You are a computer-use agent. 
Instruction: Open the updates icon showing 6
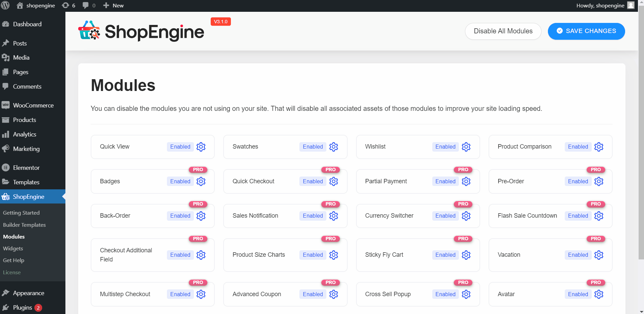coord(69,5)
